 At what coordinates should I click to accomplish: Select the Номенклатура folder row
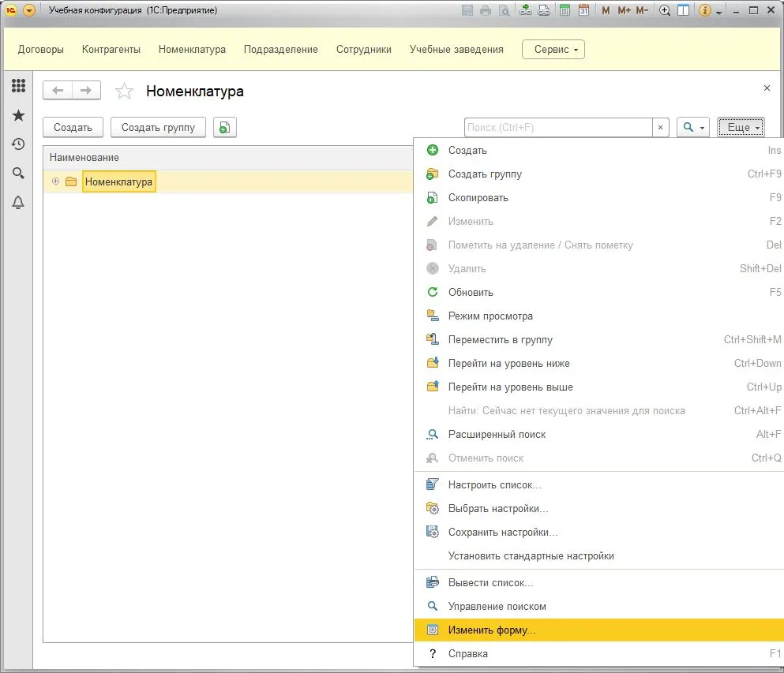(x=228, y=181)
